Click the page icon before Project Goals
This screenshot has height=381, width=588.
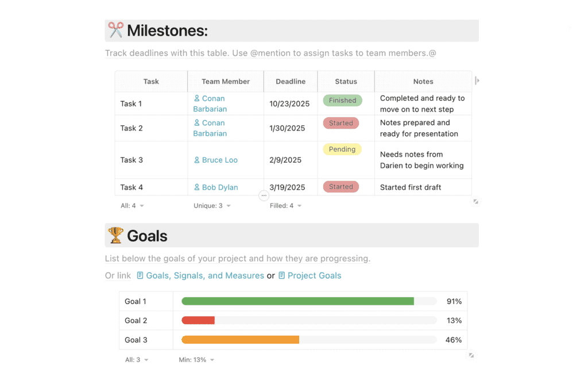tap(281, 275)
